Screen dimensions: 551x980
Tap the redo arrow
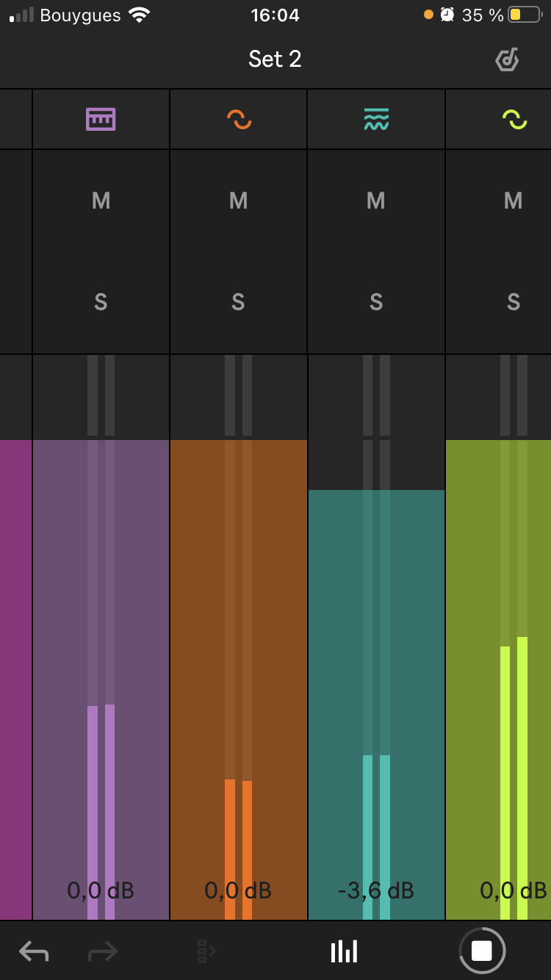(102, 951)
